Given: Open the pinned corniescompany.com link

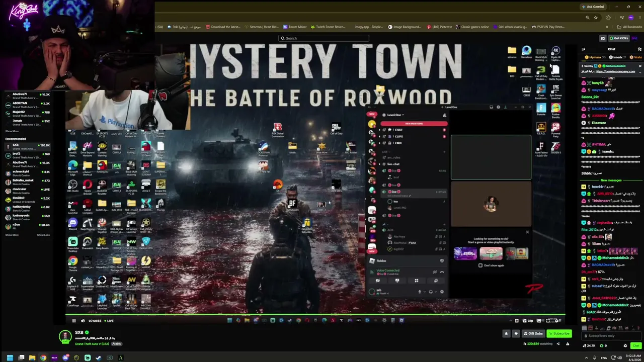Looking at the screenshot, I should (615, 71).
